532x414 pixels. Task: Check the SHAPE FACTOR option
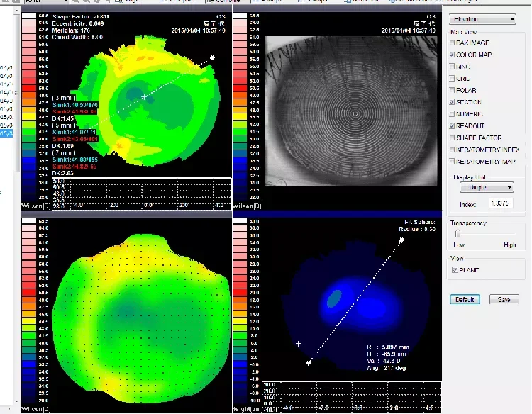pyautogui.click(x=453, y=138)
